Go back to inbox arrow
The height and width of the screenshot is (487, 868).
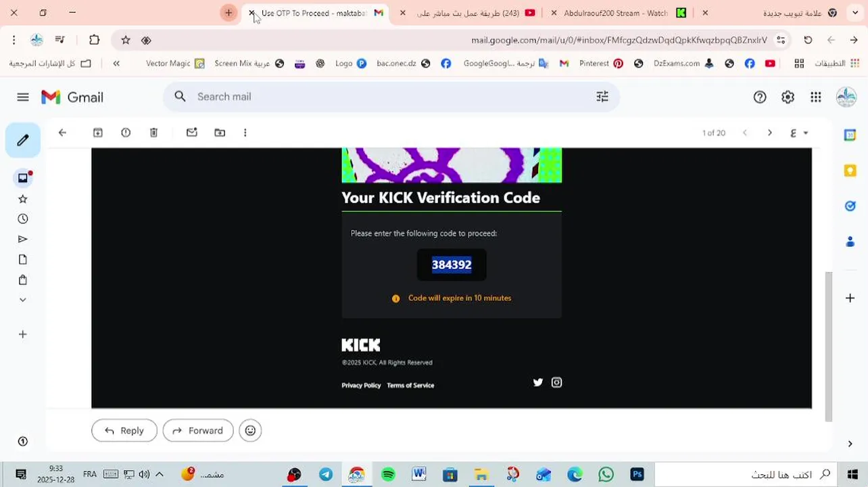coord(62,133)
